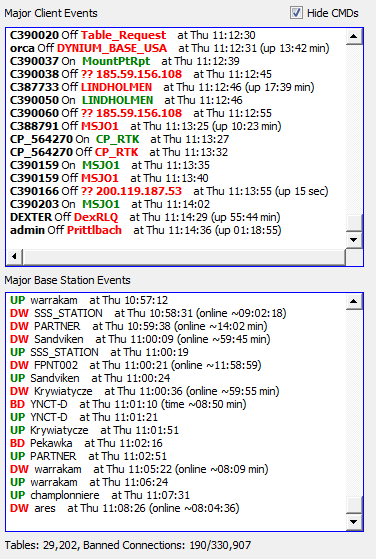
Task: Select the admin Off Prittlbach row
Action: 146,230
